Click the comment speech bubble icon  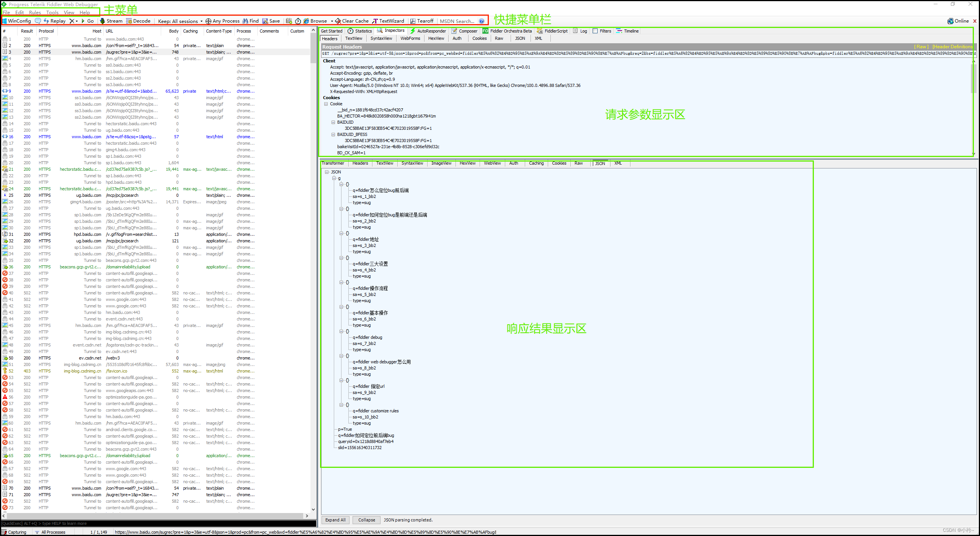[x=38, y=21]
